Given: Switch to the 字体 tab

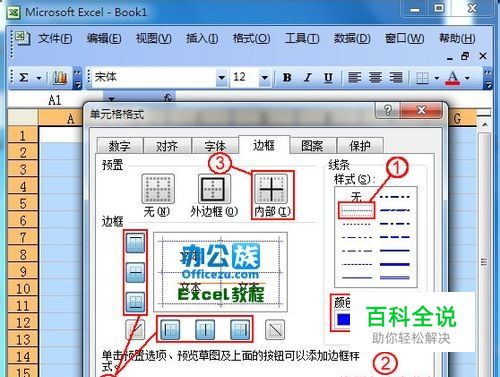Looking at the screenshot, I should pos(215,146).
